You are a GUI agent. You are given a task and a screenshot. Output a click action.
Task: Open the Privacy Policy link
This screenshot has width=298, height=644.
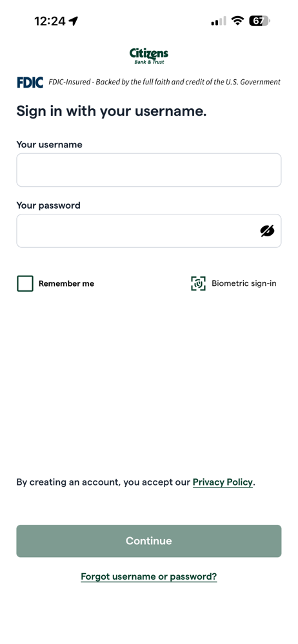[x=223, y=482]
